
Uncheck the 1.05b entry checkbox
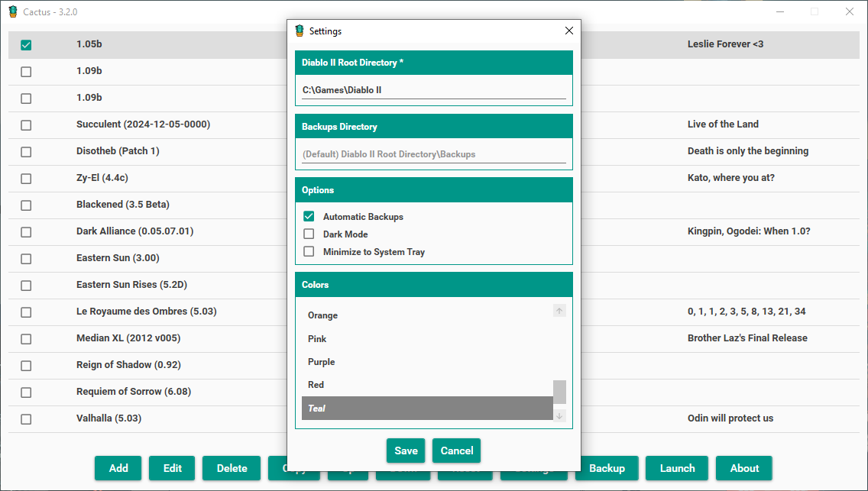[x=26, y=45]
